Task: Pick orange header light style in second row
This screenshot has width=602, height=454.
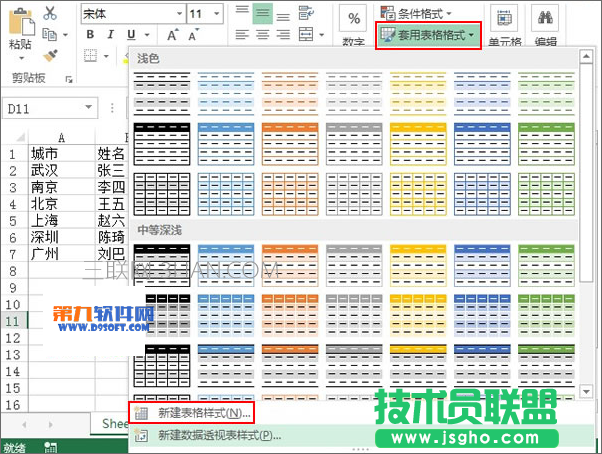Action: click(x=290, y=144)
